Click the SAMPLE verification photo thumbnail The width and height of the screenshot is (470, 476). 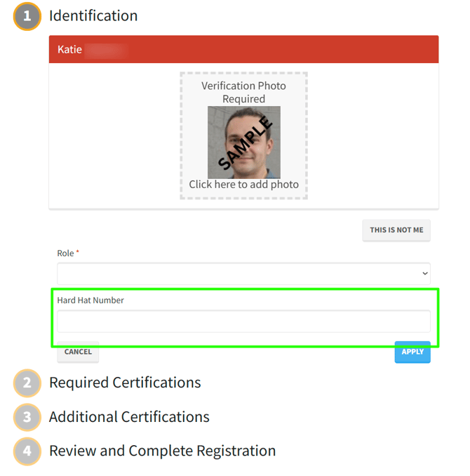click(243, 142)
